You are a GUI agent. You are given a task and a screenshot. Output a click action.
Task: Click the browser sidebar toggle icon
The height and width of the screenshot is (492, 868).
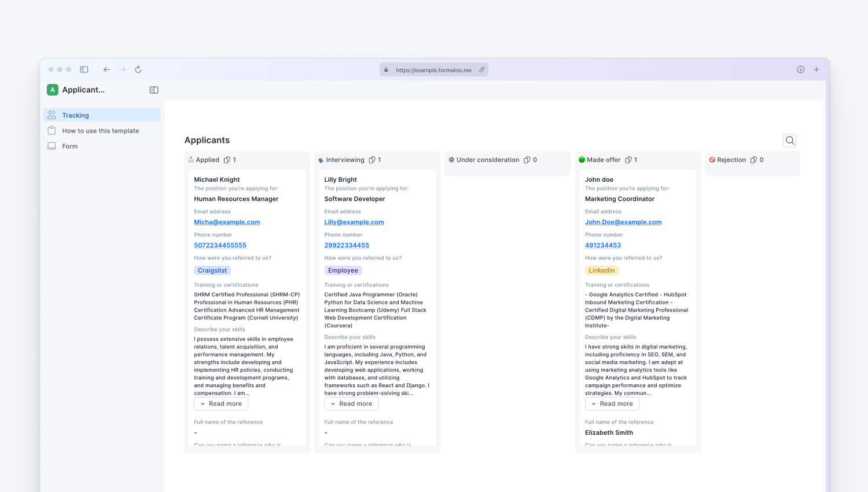pyautogui.click(x=84, y=69)
